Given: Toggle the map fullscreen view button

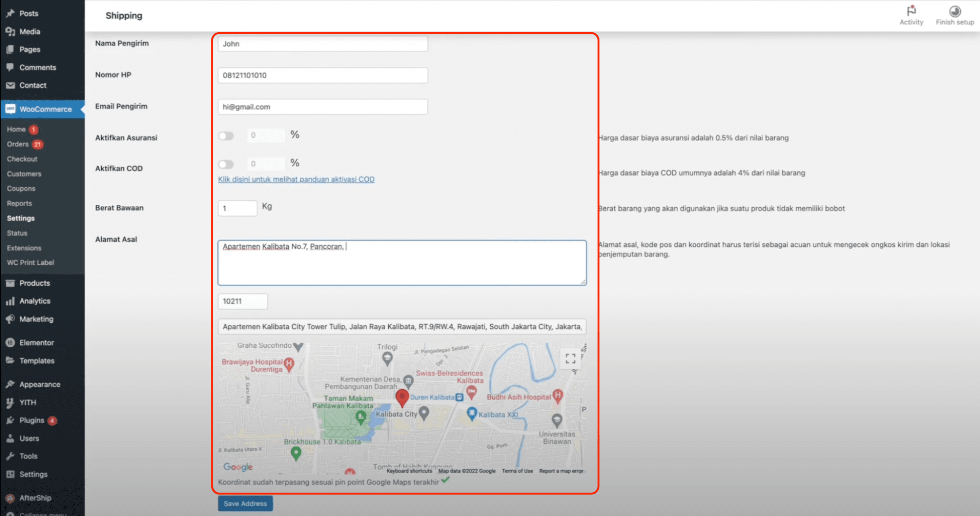Looking at the screenshot, I should click(x=570, y=359).
